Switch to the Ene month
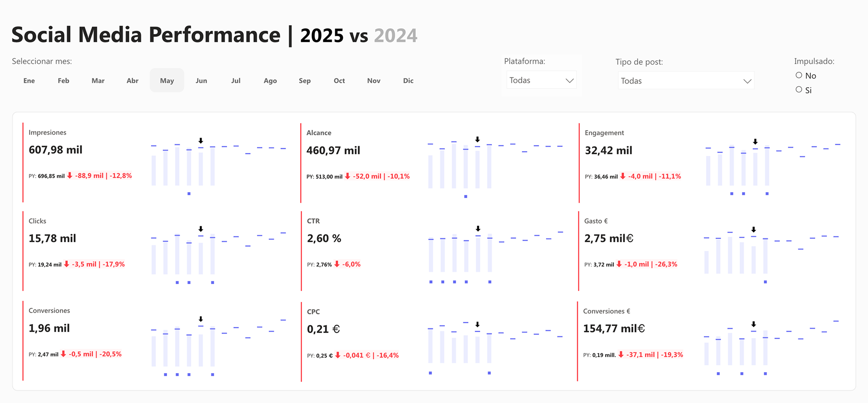The width and height of the screenshot is (868, 403). [x=29, y=80]
